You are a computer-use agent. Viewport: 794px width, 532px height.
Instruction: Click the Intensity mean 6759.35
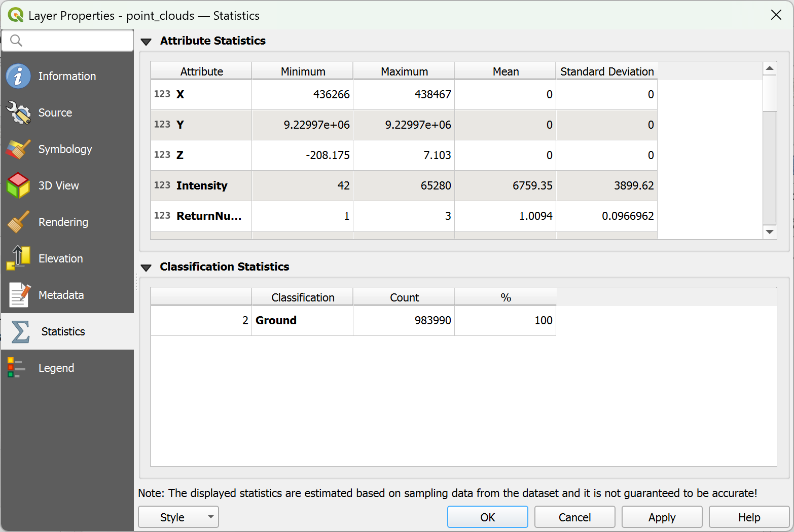click(532, 185)
